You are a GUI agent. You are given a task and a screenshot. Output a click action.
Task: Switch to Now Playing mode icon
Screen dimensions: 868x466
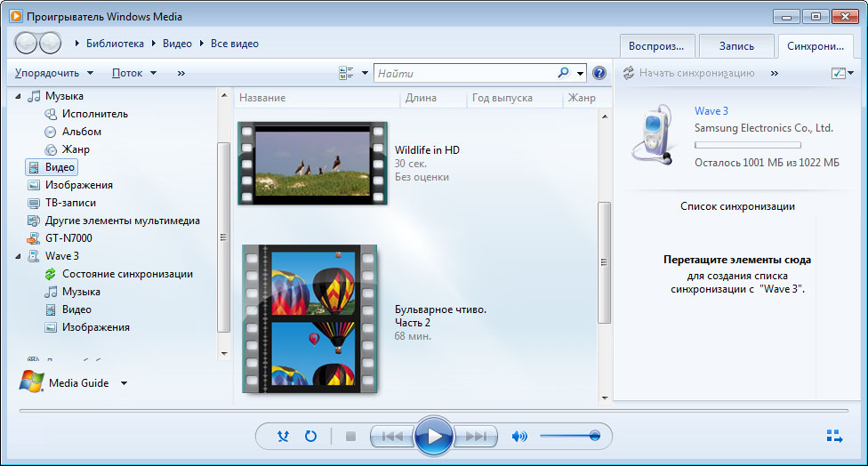(834, 436)
